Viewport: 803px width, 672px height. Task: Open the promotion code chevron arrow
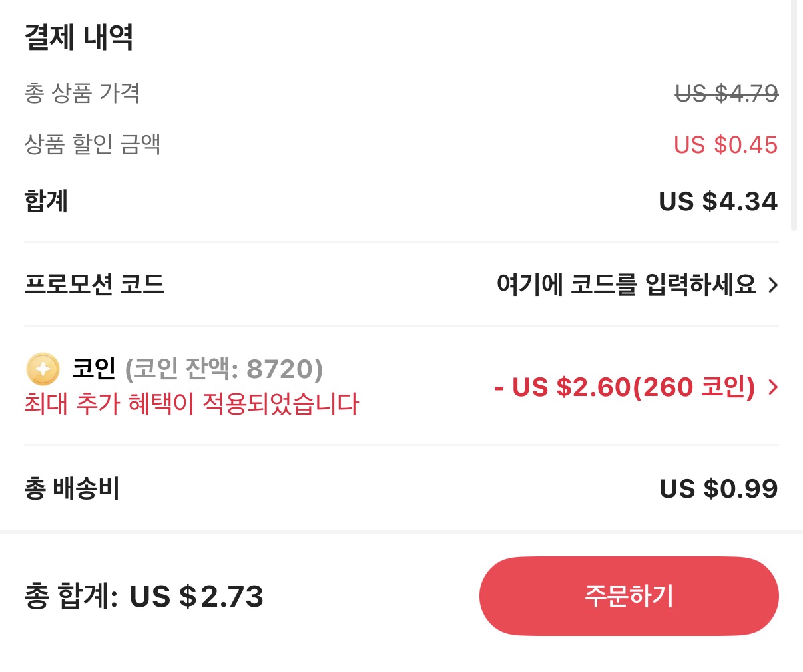pos(774,285)
